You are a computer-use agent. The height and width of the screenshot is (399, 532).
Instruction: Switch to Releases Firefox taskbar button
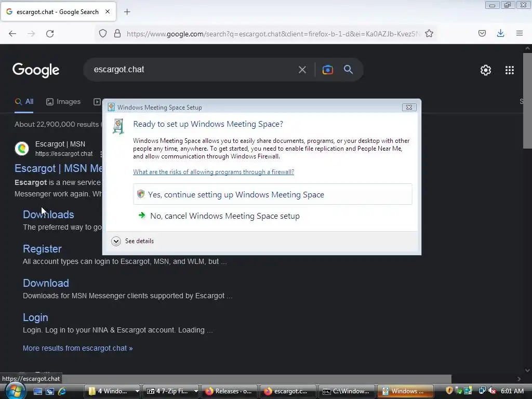[x=229, y=391]
